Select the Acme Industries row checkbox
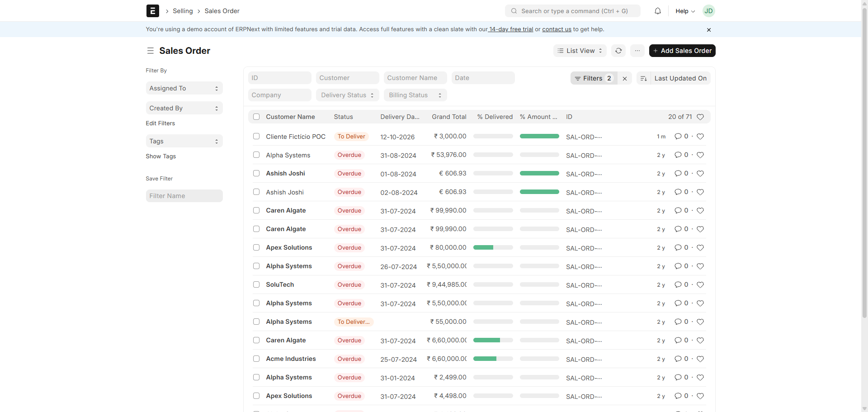The width and height of the screenshot is (868, 412). coord(256,359)
